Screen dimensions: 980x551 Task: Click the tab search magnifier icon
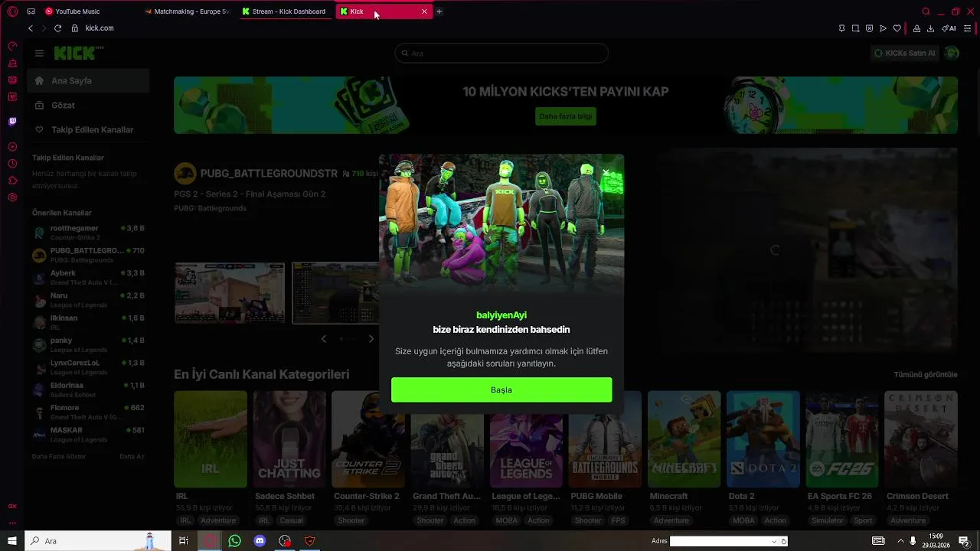[926, 11]
